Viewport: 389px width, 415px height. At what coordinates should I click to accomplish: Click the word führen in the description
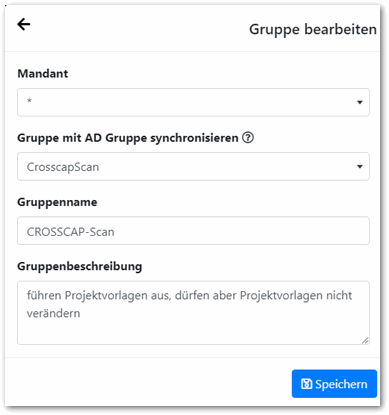click(x=44, y=295)
